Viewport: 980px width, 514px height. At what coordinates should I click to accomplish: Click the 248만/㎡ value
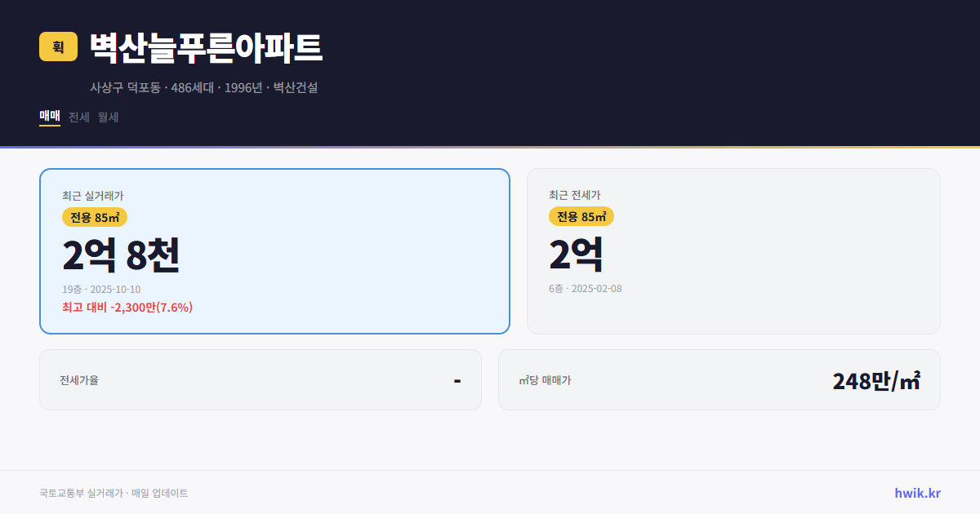point(875,379)
